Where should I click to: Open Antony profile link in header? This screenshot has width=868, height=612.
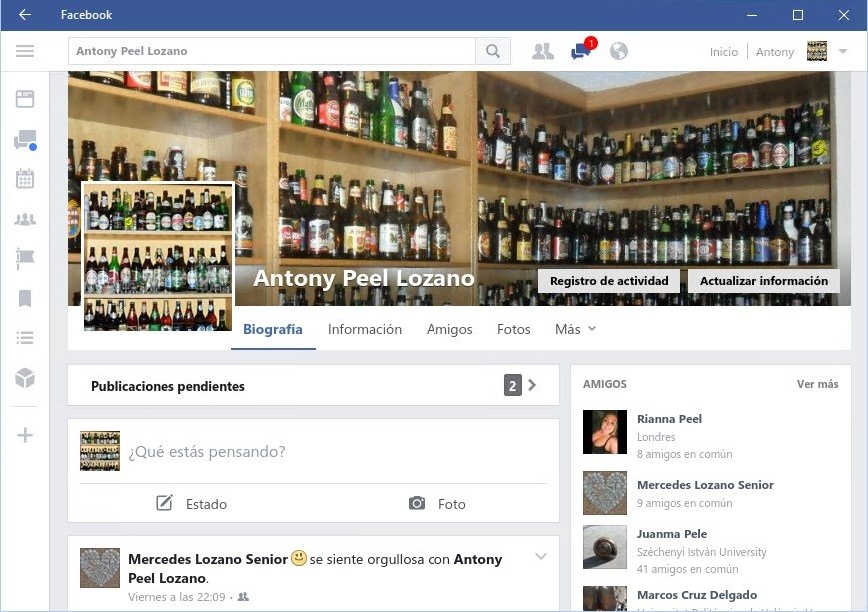pos(775,52)
